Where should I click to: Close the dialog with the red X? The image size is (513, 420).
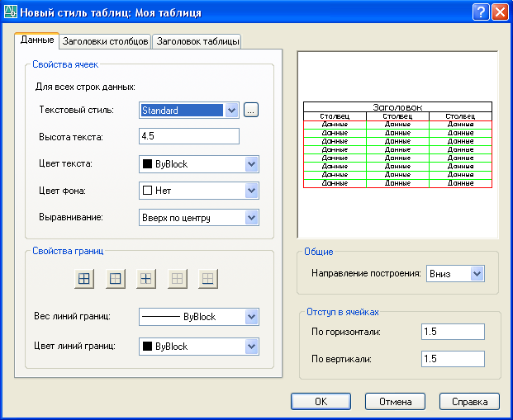click(501, 12)
